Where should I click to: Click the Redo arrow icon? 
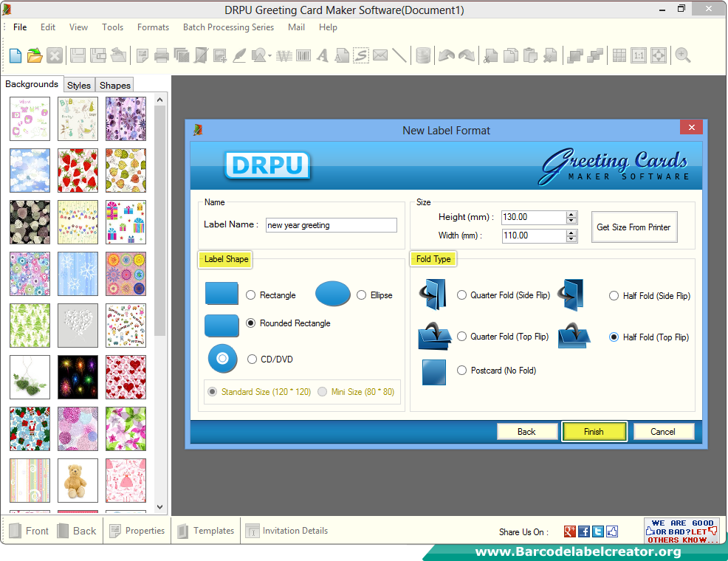pyautogui.click(x=467, y=55)
